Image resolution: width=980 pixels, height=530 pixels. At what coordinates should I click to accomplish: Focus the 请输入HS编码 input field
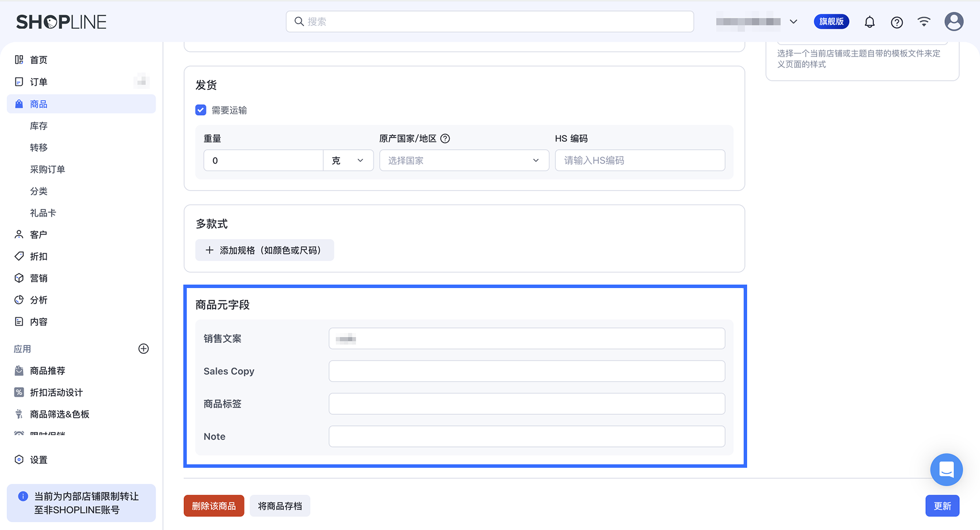coord(640,160)
